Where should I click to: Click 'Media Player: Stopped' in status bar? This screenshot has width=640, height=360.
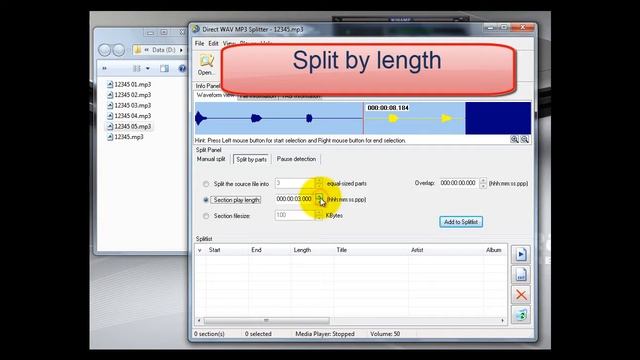coord(325,334)
